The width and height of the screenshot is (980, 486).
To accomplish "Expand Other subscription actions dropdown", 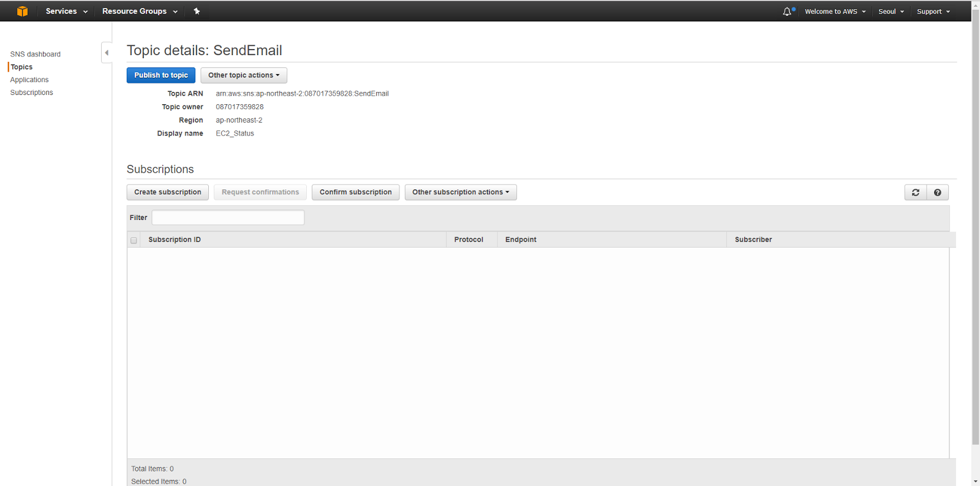I will 461,192.
